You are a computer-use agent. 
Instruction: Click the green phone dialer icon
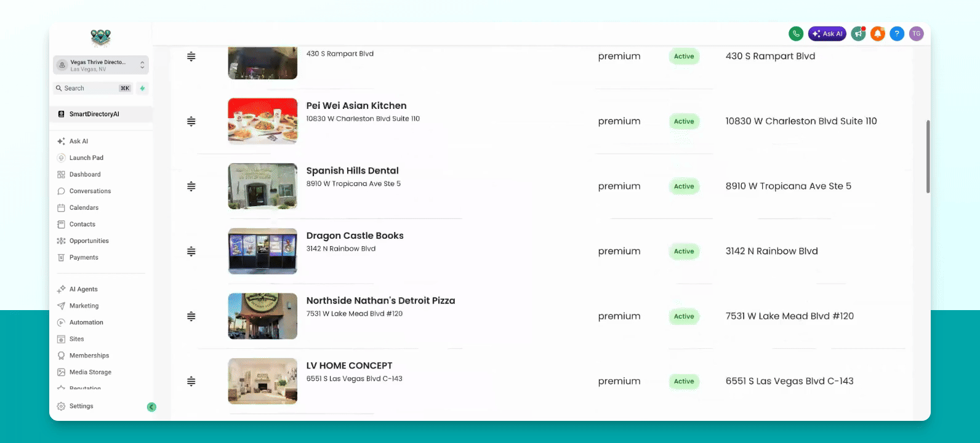(x=796, y=34)
